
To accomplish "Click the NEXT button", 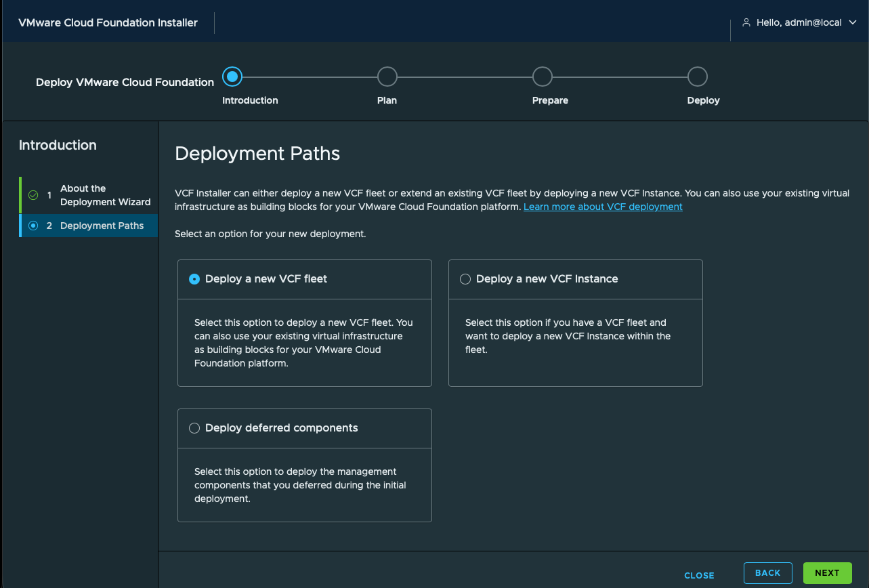I will pos(827,573).
